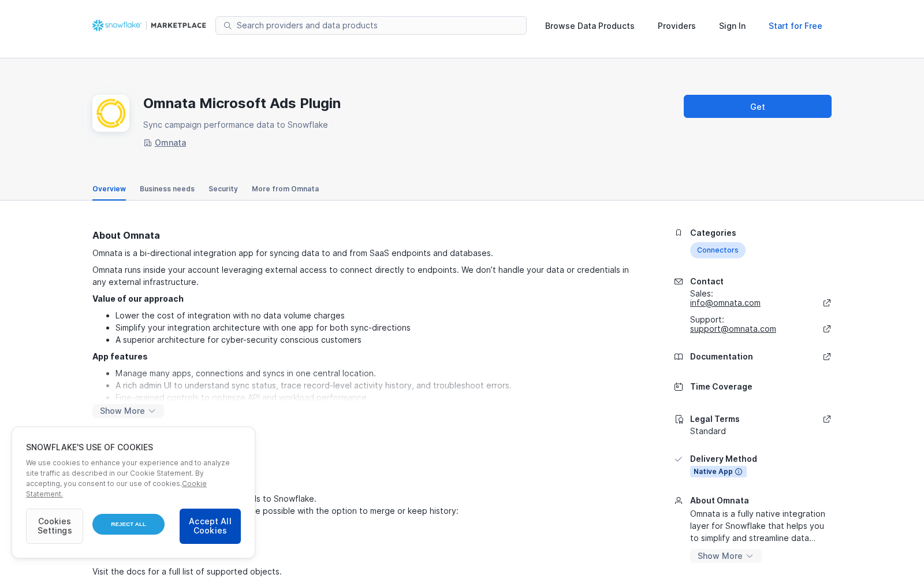Open the More from Omnata tab
Screen dimensions: 924x578
(285, 189)
